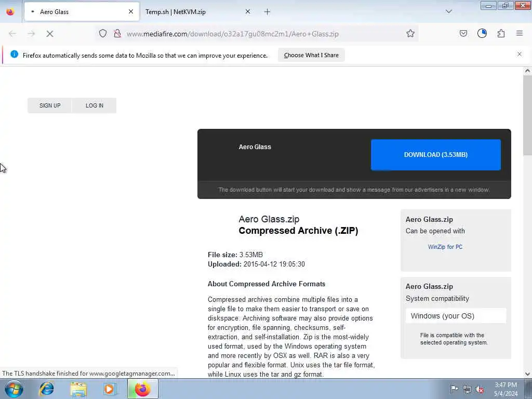Open the Firefox application menu

tap(520, 33)
